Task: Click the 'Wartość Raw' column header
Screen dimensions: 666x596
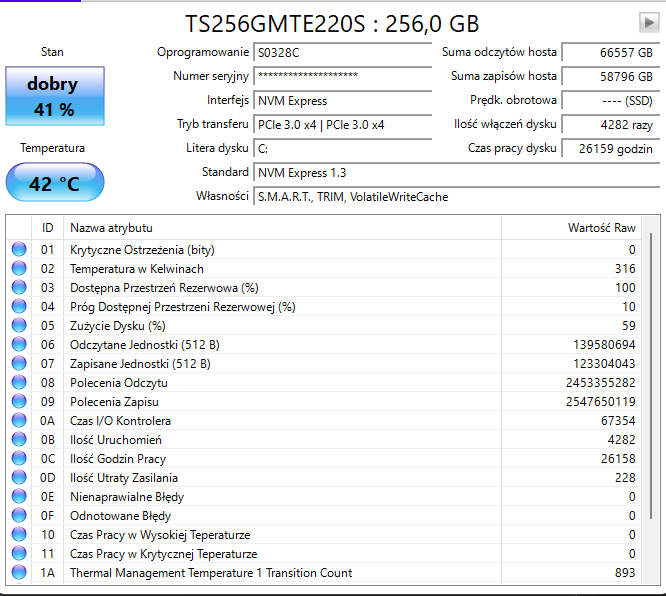Action: [601, 228]
